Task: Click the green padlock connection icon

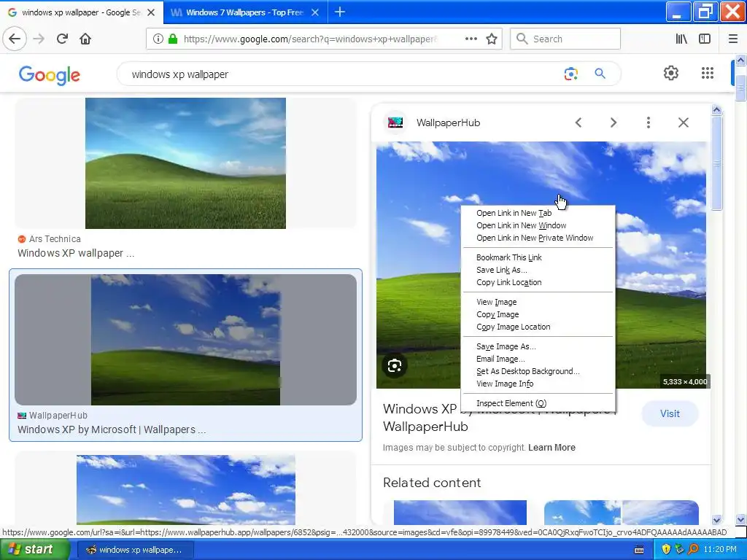Action: tap(172, 39)
